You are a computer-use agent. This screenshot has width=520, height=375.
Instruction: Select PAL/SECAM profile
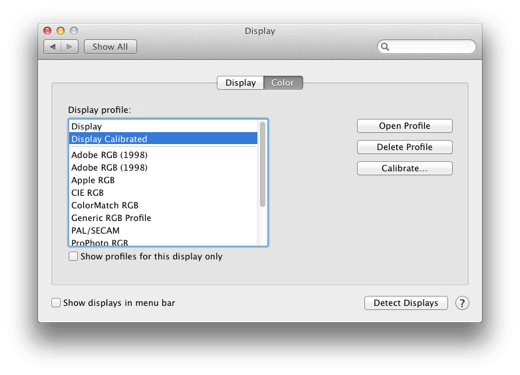[163, 231]
